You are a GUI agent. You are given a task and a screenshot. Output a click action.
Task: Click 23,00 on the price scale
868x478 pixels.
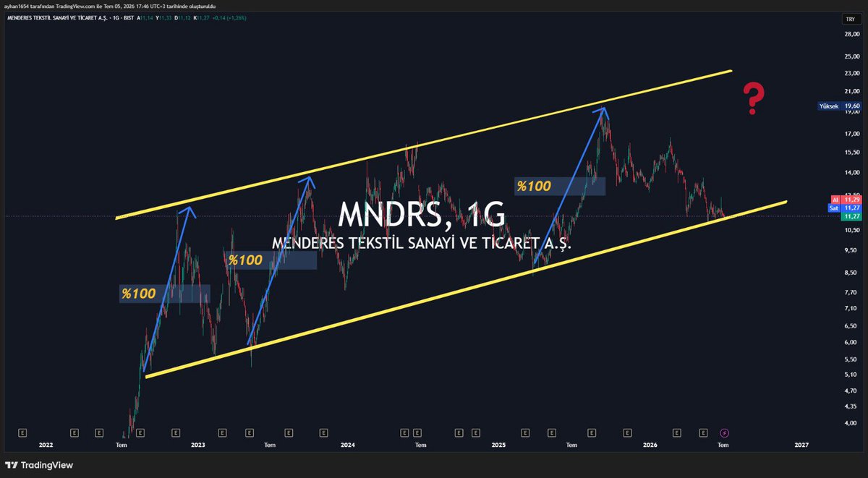pos(852,73)
